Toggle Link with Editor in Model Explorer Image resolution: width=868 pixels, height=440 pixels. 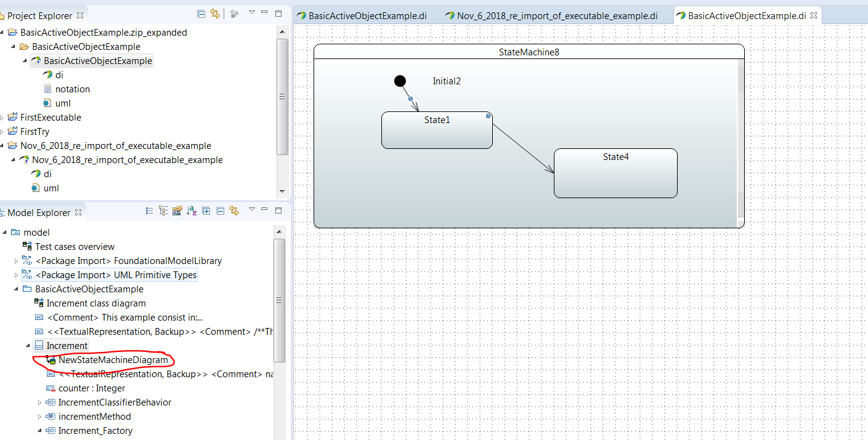[x=233, y=210]
